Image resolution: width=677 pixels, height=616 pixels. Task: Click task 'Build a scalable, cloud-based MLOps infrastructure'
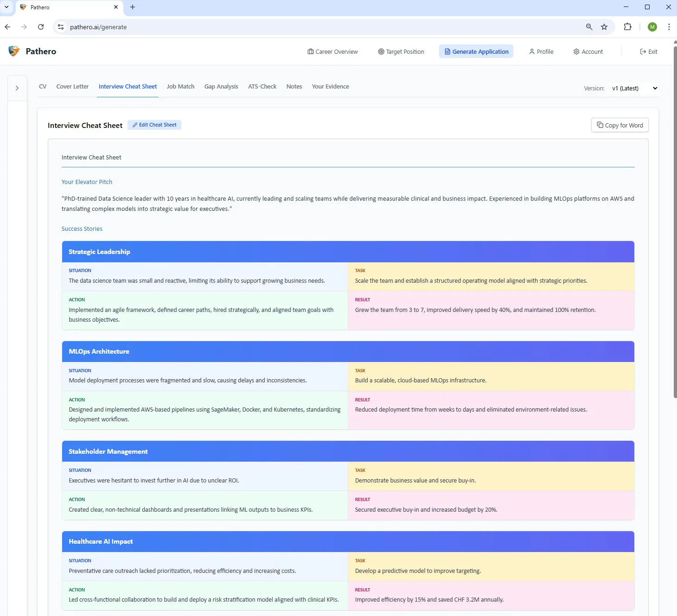point(421,381)
